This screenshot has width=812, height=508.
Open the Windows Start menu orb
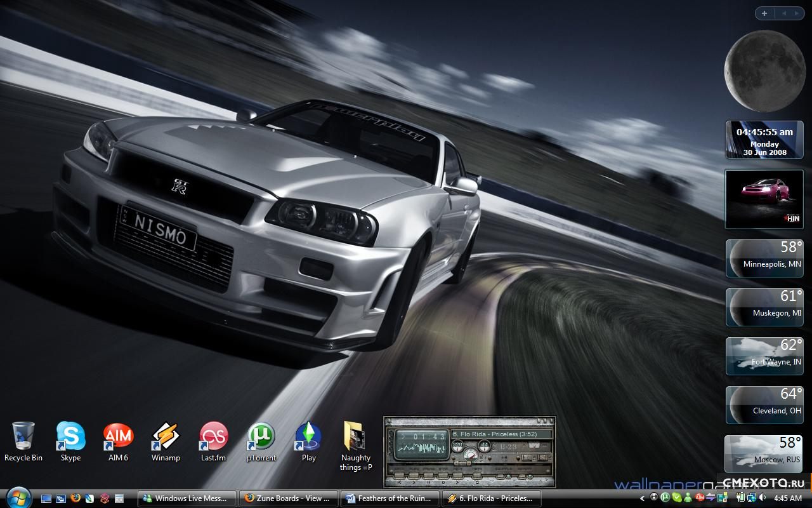coord(18,497)
